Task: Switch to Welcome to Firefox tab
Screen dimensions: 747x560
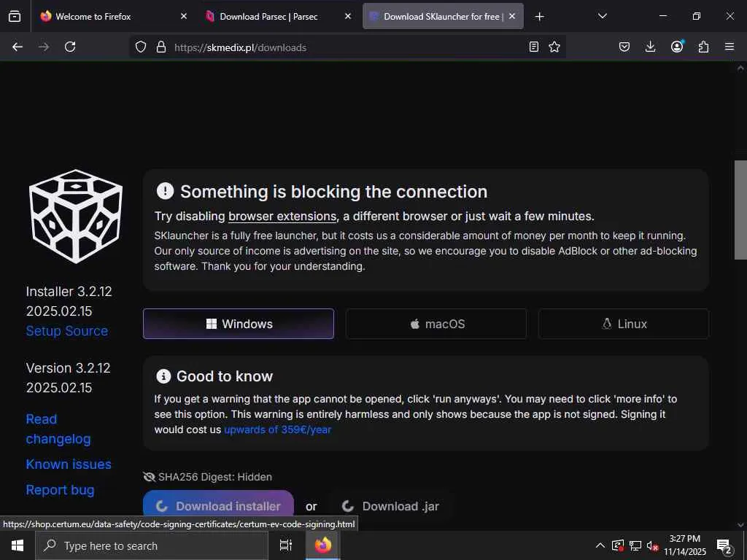Action: click(x=115, y=16)
